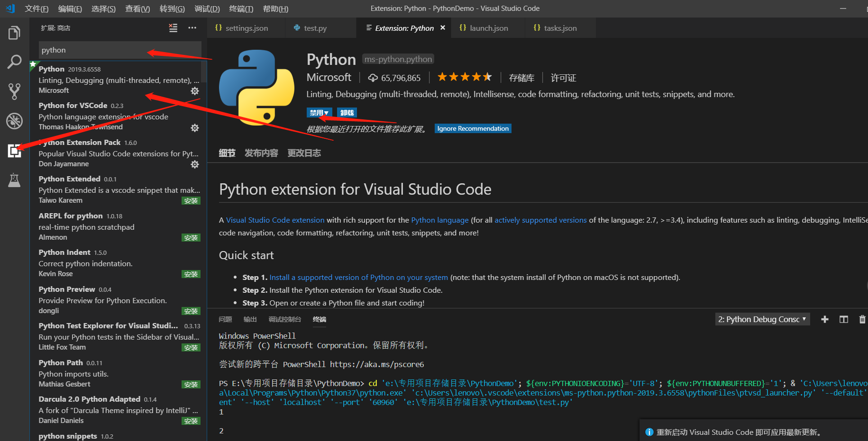Image resolution: width=868 pixels, height=441 pixels.
Task: Click the 卸载 (Uninstall) button
Action: tap(347, 113)
